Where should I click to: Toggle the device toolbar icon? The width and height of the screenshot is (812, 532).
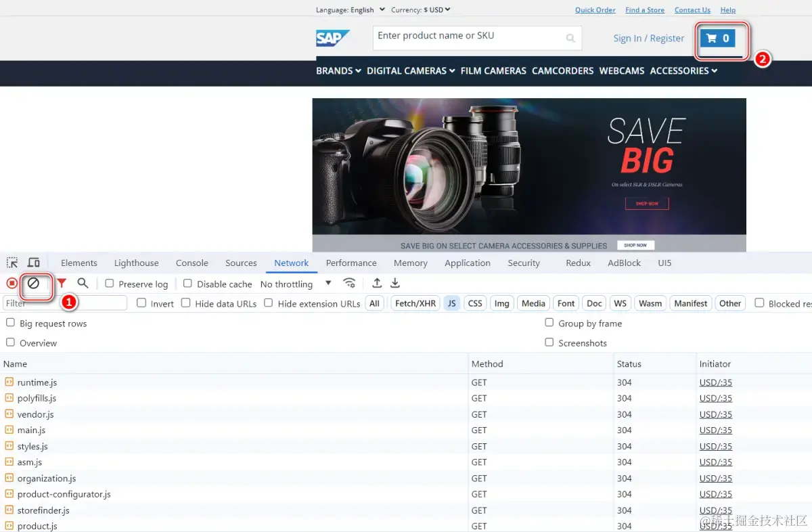click(33, 263)
